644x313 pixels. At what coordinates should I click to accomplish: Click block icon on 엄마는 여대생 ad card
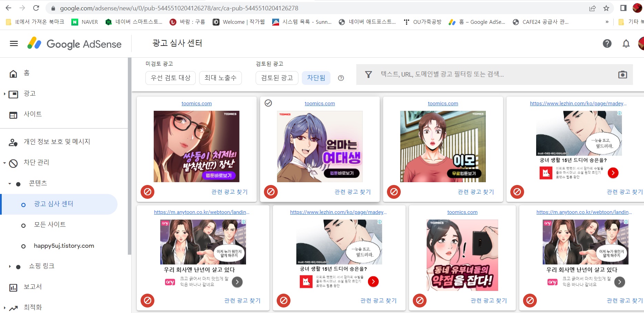click(271, 192)
